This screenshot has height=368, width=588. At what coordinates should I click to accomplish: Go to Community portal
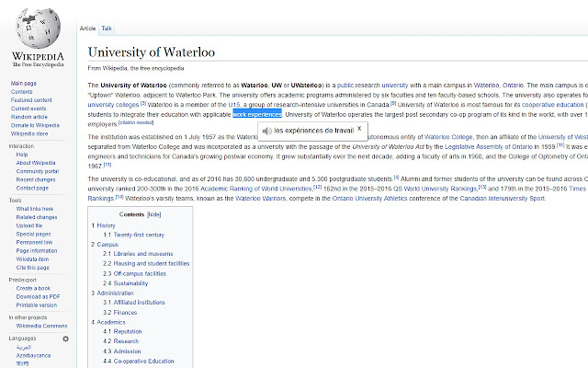[37, 171]
